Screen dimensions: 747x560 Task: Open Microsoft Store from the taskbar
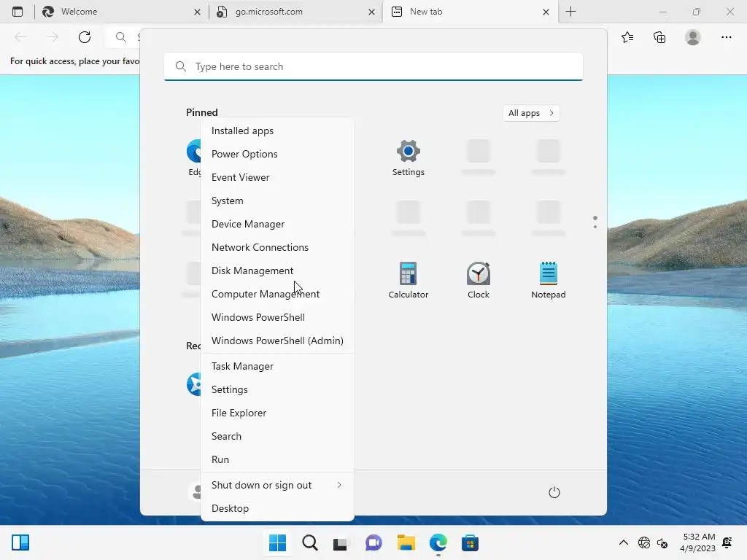click(x=470, y=542)
